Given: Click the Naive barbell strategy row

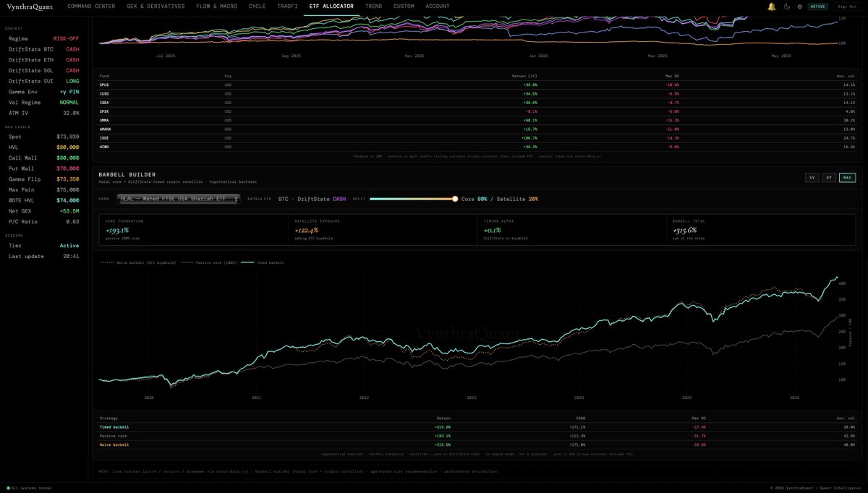Looking at the screenshot, I should 477,445.
